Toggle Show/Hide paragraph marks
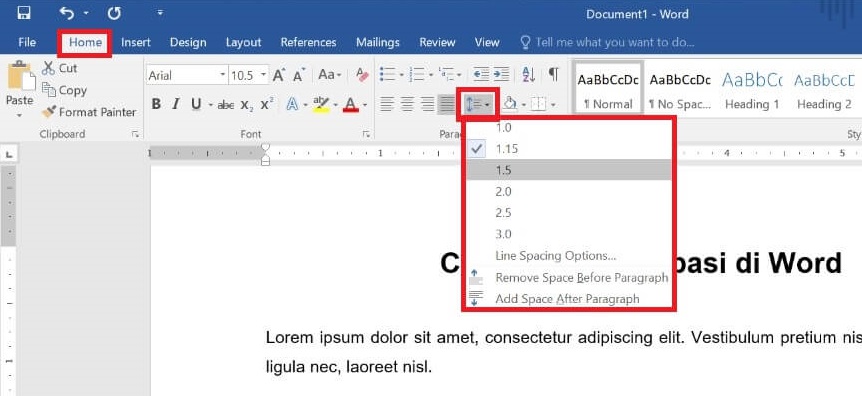862x396 pixels. pos(554,74)
